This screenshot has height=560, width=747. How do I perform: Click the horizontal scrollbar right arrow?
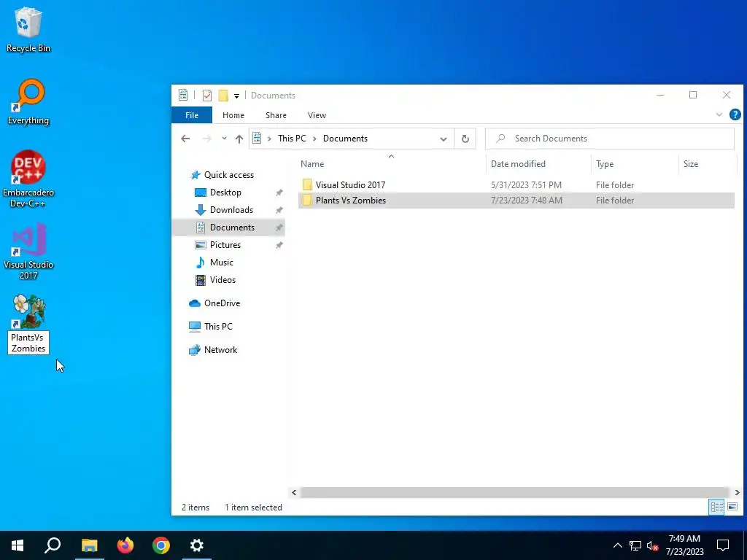point(737,492)
